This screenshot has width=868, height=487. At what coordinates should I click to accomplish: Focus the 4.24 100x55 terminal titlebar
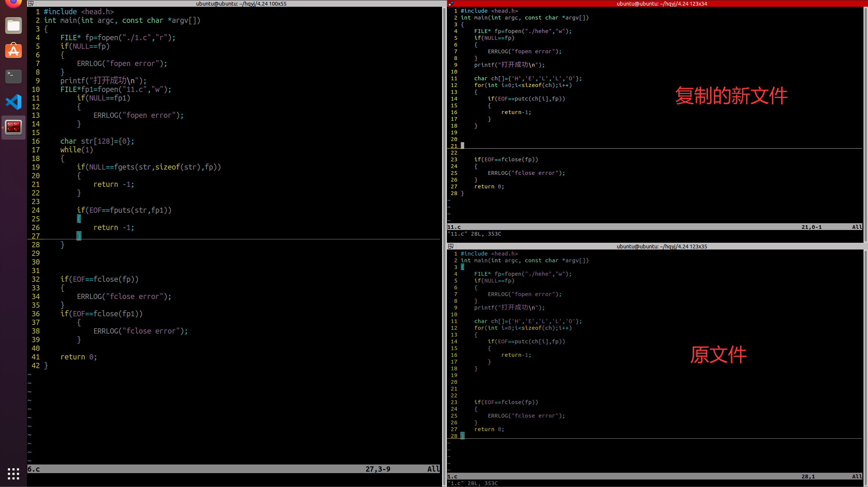(241, 3)
